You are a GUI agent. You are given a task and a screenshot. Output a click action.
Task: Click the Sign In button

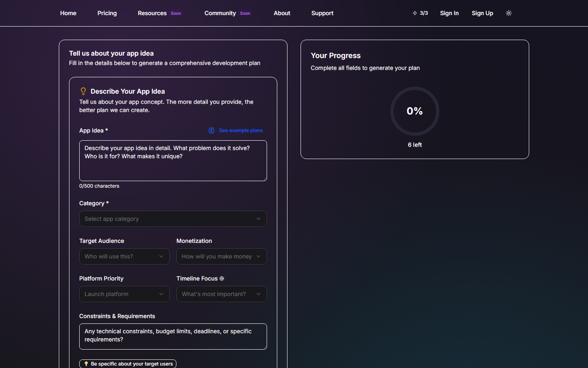point(449,13)
